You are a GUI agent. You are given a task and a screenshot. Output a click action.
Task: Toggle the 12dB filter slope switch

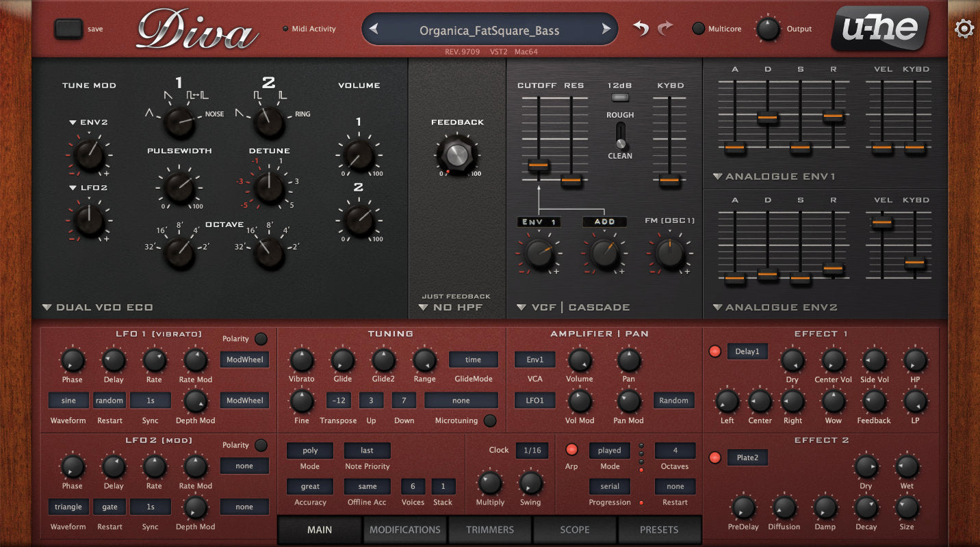point(620,97)
